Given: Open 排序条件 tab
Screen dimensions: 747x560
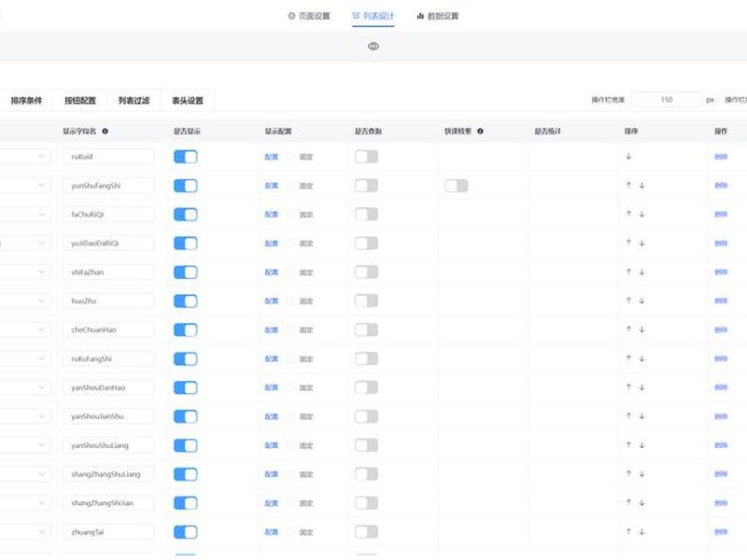Looking at the screenshot, I should pos(27,101).
